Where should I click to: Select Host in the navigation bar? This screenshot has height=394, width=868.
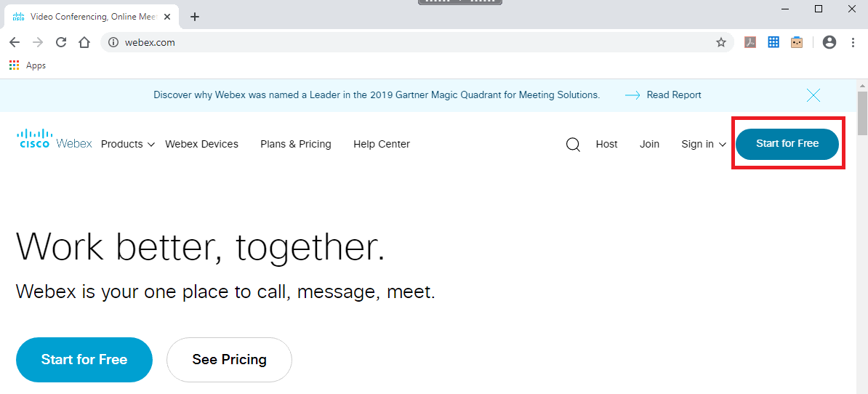(x=607, y=145)
